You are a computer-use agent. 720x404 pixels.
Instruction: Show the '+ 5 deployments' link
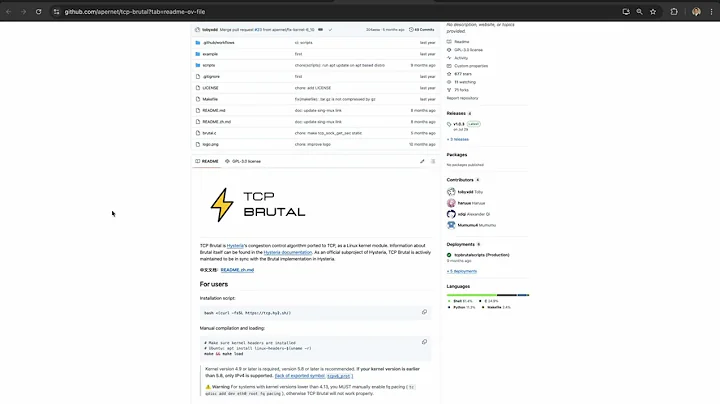coord(462,271)
